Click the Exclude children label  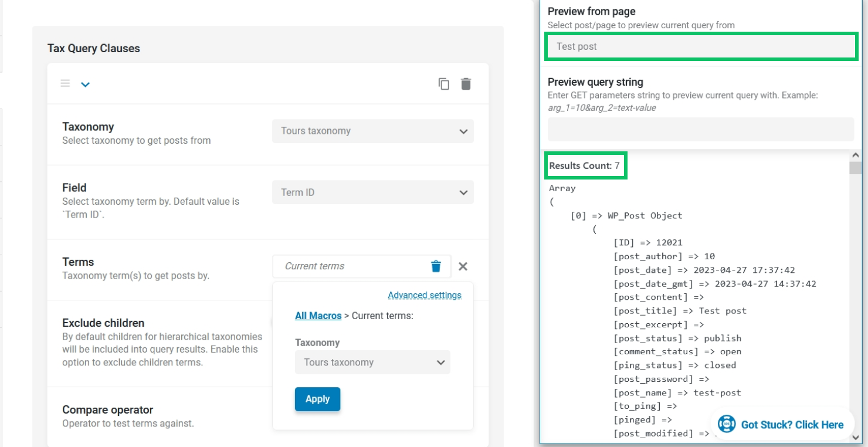(x=103, y=323)
